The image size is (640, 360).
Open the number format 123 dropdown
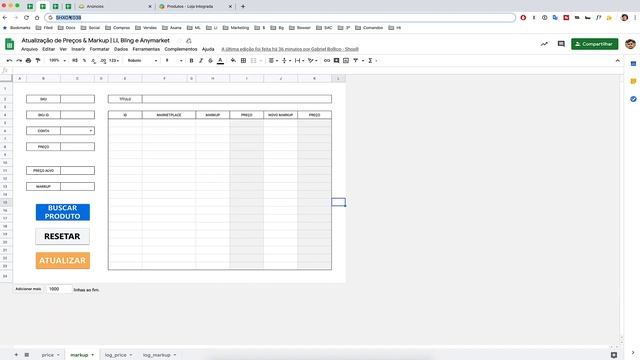click(114, 60)
